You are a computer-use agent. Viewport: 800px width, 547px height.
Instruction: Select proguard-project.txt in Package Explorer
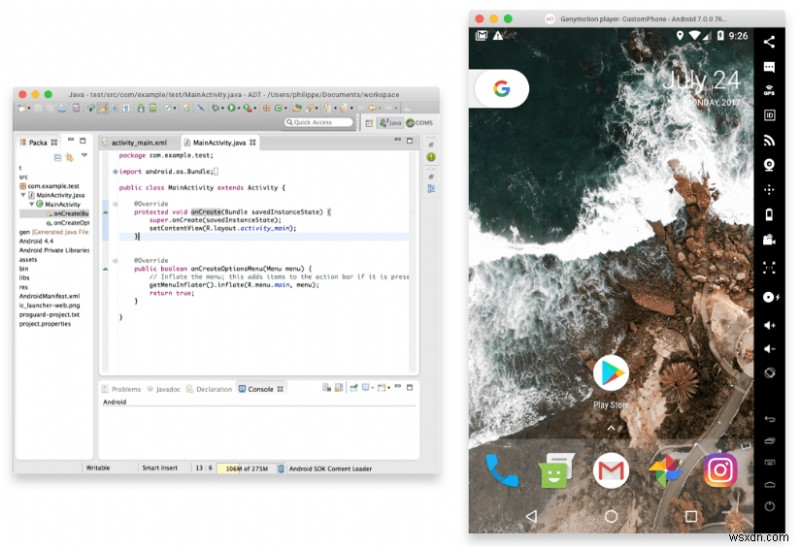point(49,314)
